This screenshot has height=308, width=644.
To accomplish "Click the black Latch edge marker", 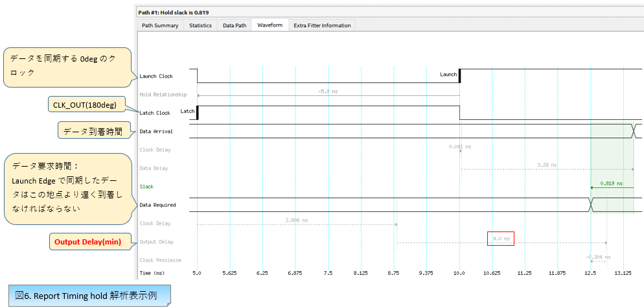I will [x=197, y=112].
